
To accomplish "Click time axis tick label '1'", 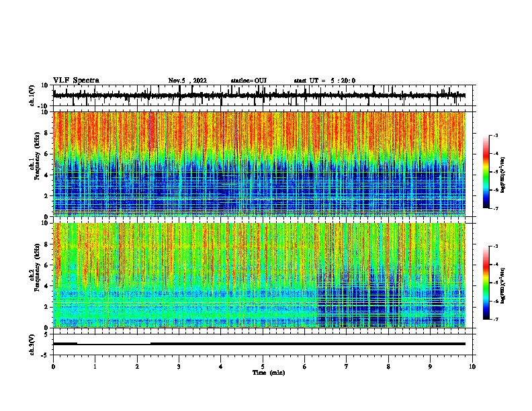I will click(x=95, y=367).
